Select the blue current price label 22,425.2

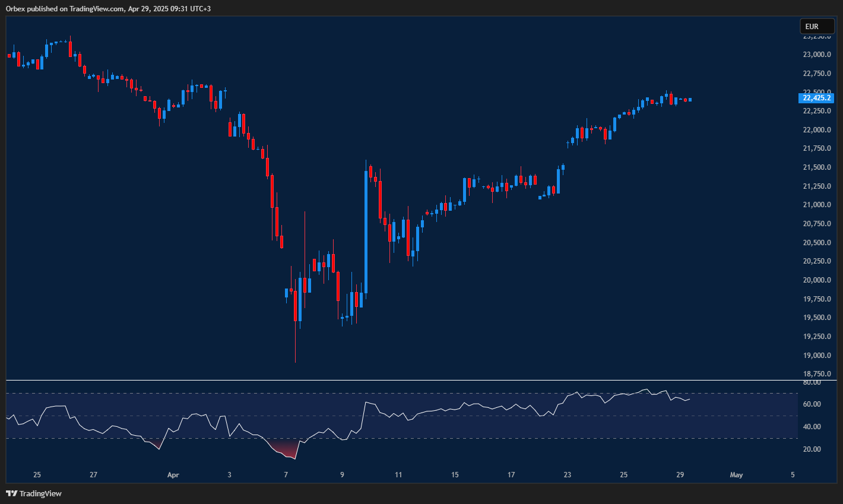pyautogui.click(x=816, y=98)
